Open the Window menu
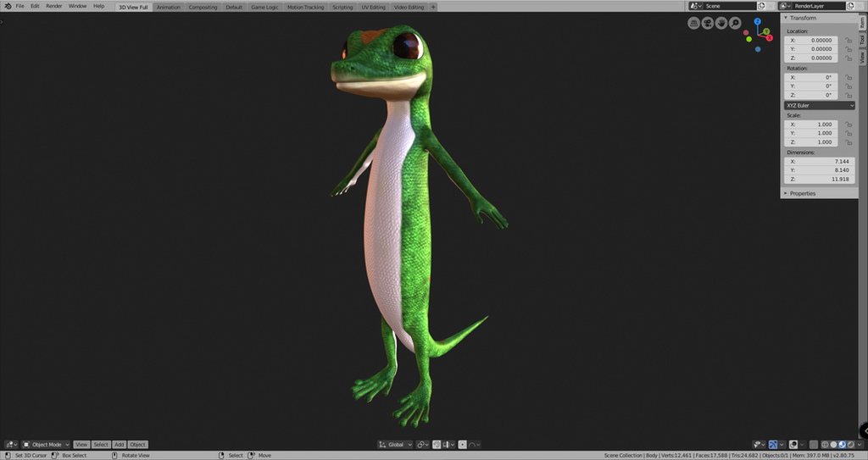 tap(77, 6)
